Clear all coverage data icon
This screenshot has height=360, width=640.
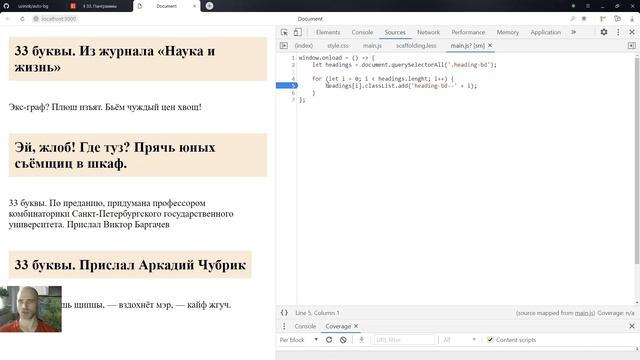pos(343,340)
